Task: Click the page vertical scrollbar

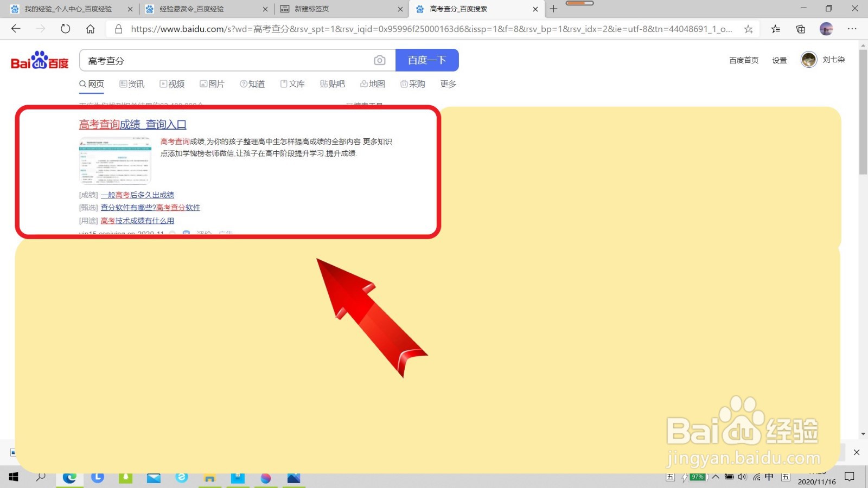Action: 863,112
